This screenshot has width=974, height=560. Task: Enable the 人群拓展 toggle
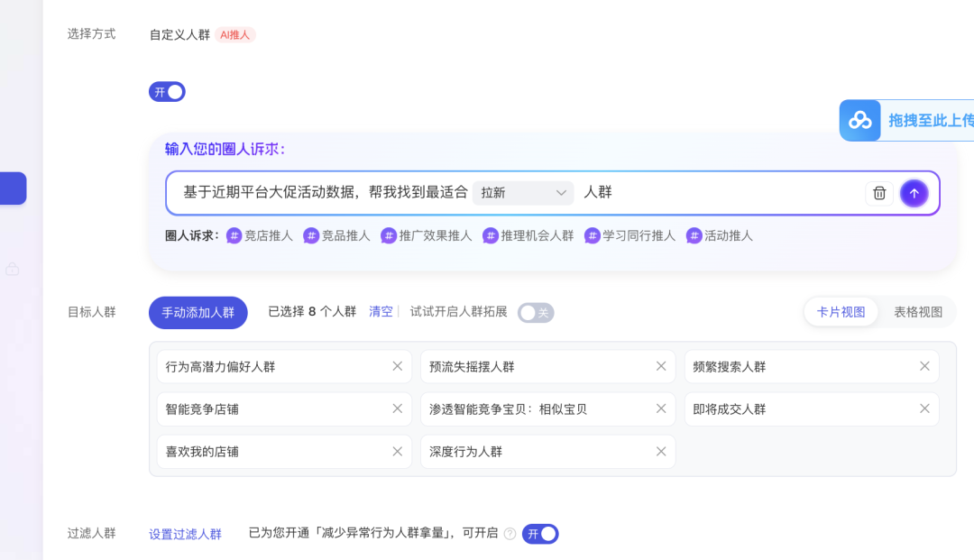pos(536,312)
